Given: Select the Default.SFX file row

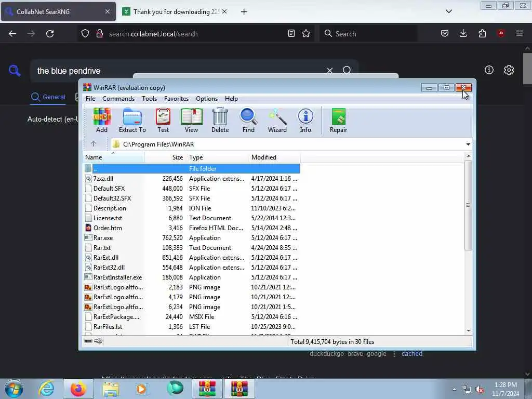Looking at the screenshot, I should [192, 188].
